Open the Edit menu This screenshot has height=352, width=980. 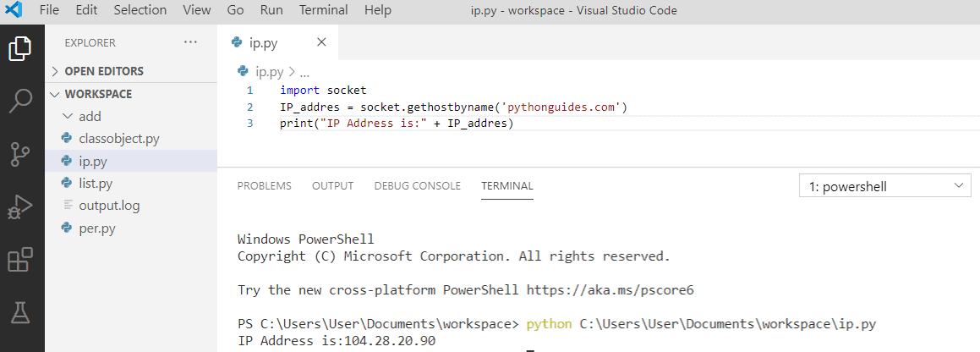86,10
